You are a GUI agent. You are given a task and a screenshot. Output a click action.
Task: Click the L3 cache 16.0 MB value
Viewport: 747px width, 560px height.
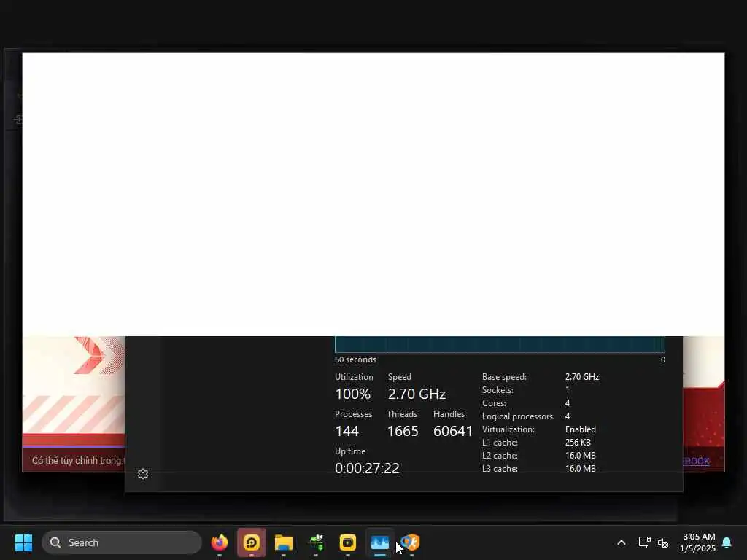580,469
